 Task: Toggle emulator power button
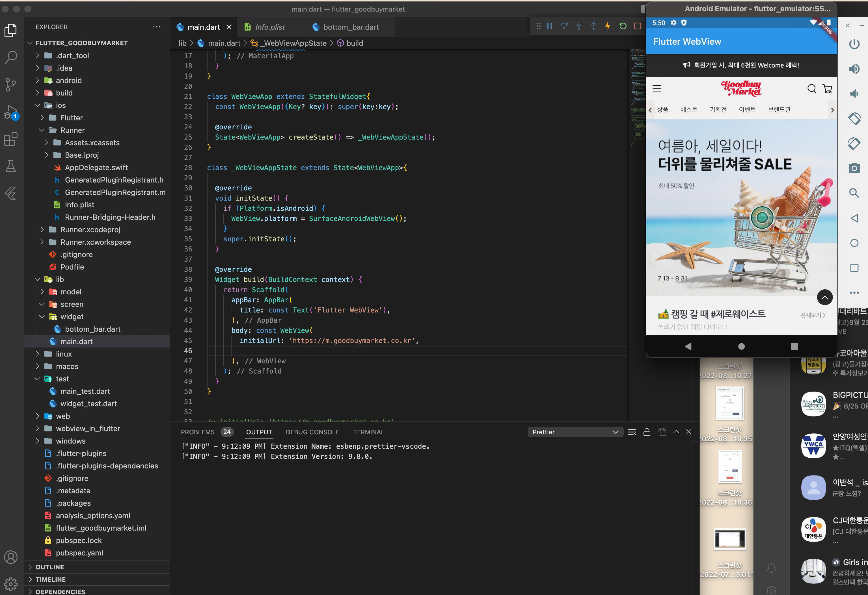[x=854, y=44]
